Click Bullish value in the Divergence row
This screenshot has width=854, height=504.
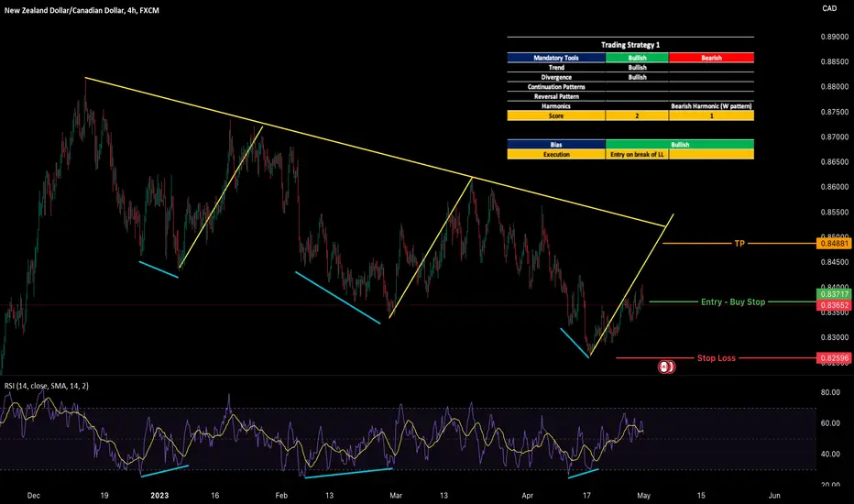pos(637,77)
